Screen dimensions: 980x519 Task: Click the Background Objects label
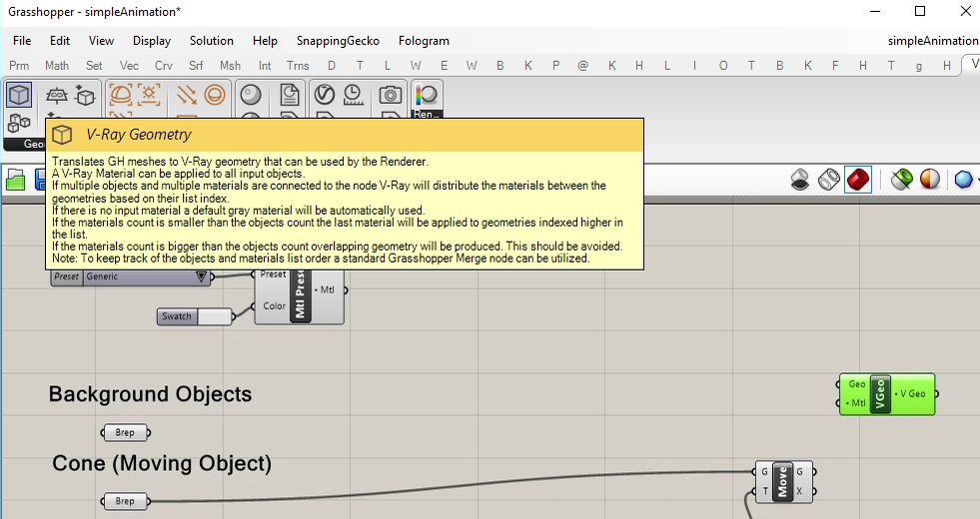click(150, 394)
